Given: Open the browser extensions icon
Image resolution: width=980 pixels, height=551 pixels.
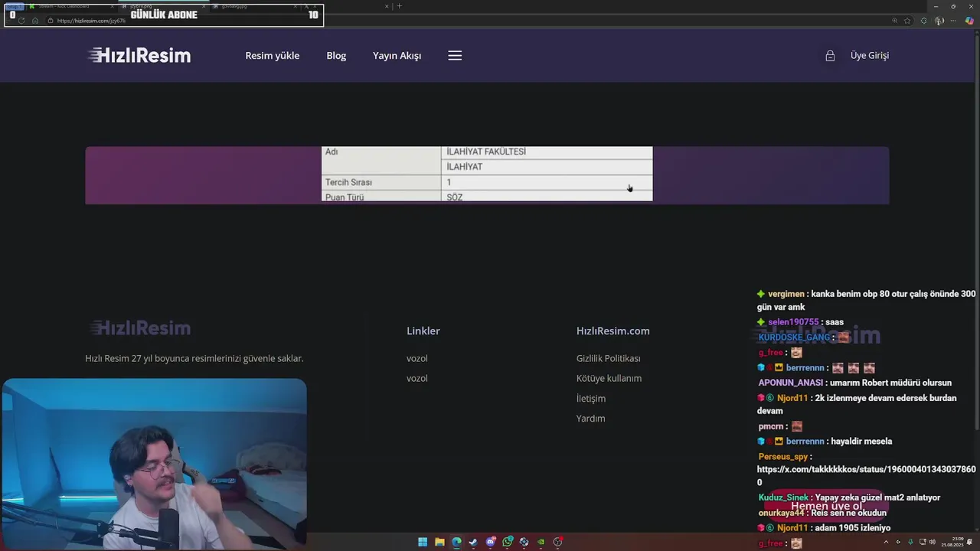Looking at the screenshot, I should (923, 21).
